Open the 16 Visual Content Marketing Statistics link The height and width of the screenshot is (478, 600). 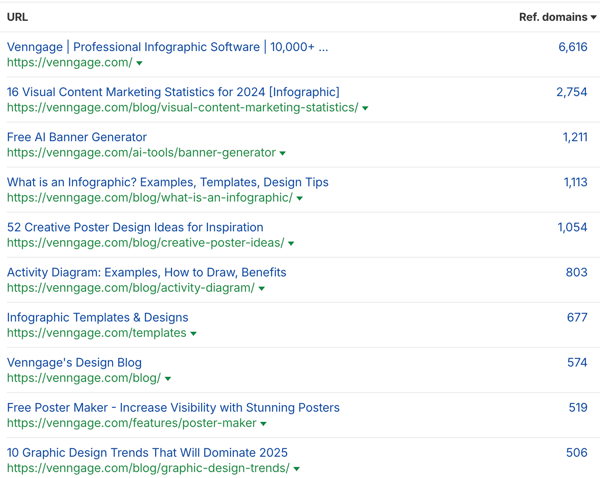(x=173, y=92)
